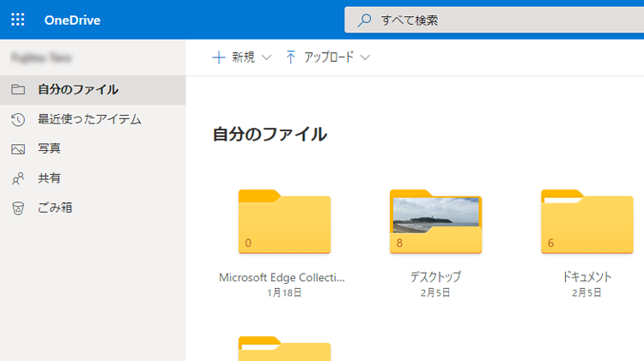Click the OneDrive title link
The width and height of the screenshot is (644, 361).
pyautogui.click(x=72, y=20)
